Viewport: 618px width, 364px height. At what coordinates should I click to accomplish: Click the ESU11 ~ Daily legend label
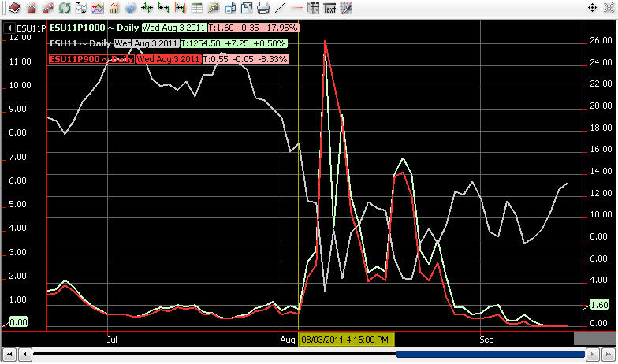[x=80, y=43]
